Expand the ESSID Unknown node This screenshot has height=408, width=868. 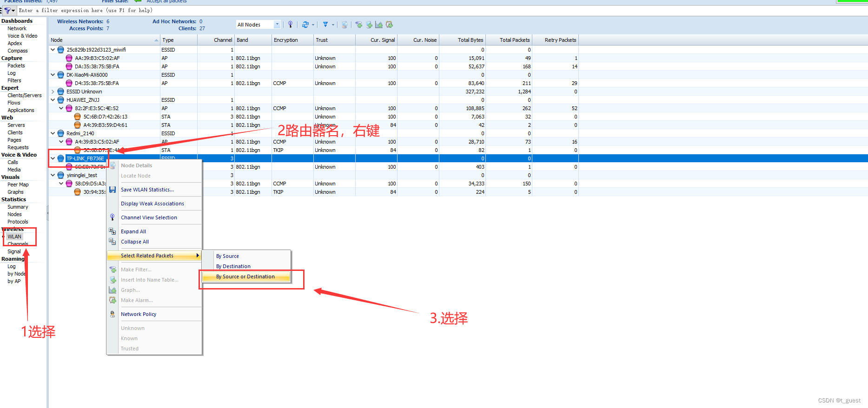click(53, 92)
